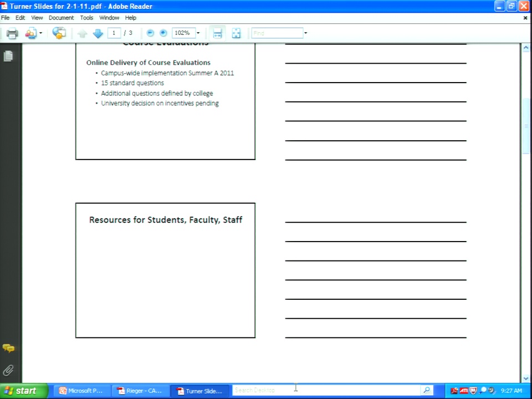Click 'Campus-wide implementation Summer A 2011' bullet
This screenshot has width=532, height=399.
(x=167, y=73)
